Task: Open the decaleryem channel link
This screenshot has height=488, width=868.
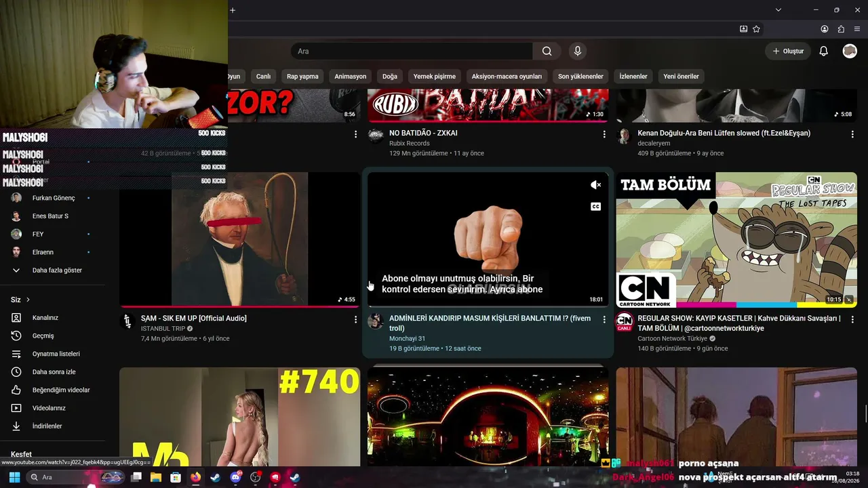Action: pos(654,144)
